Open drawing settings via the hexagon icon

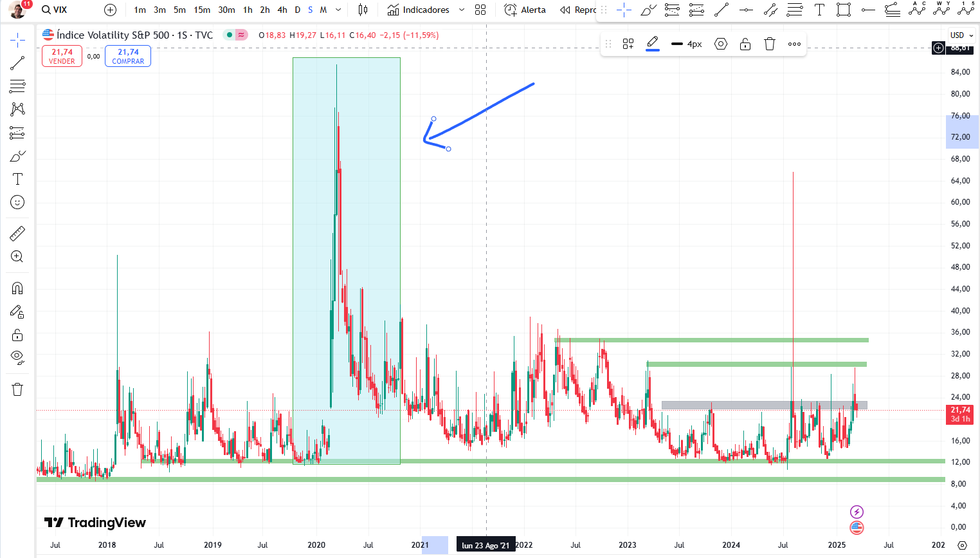720,44
